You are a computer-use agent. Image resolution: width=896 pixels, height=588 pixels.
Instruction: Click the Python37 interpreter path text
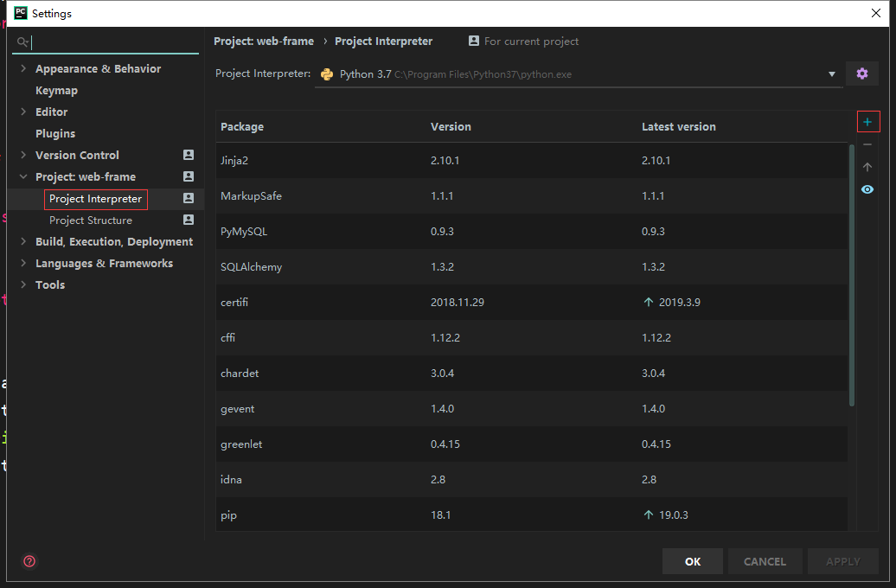[483, 75]
